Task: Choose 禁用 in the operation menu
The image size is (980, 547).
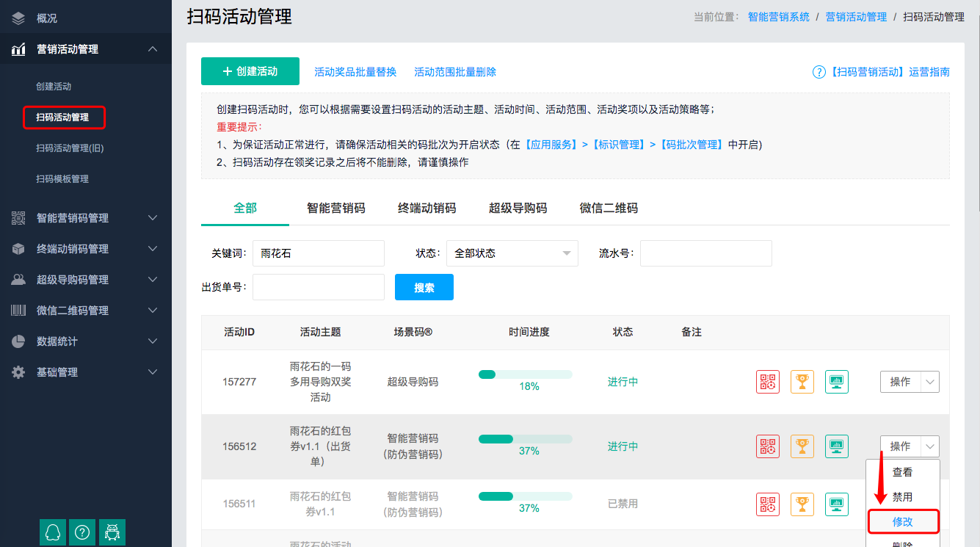Action: tap(903, 497)
